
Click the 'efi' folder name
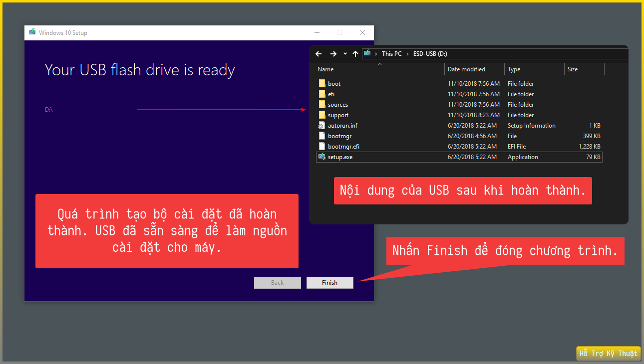point(331,94)
